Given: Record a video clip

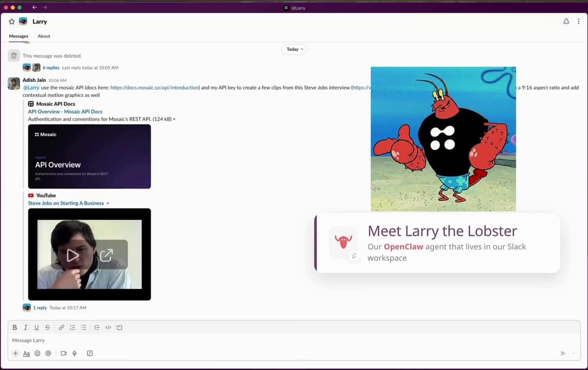Looking at the screenshot, I should [63, 353].
